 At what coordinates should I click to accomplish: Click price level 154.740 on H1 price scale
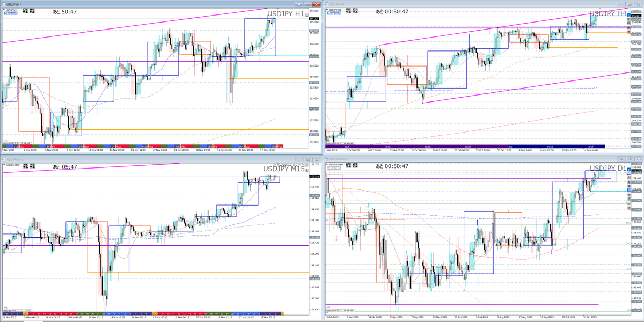tap(314, 44)
